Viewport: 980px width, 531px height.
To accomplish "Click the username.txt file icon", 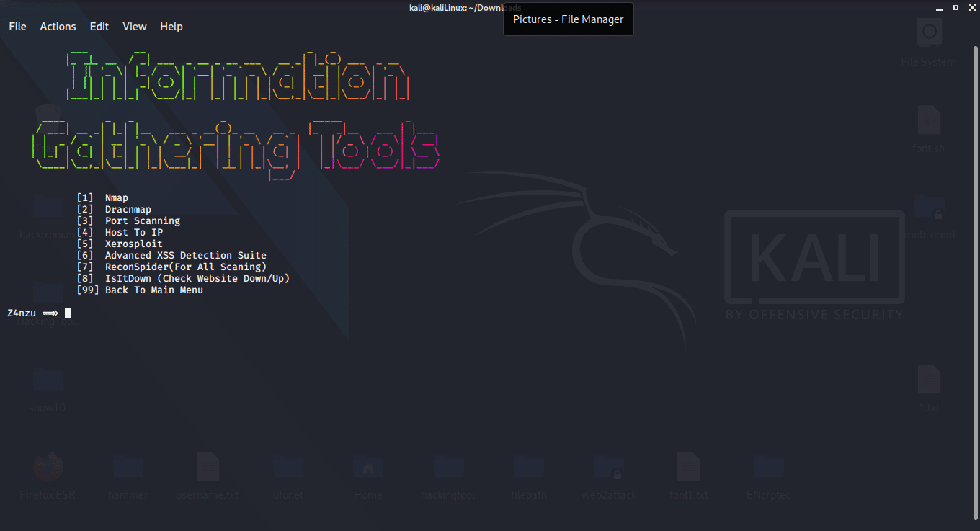I will (x=208, y=468).
